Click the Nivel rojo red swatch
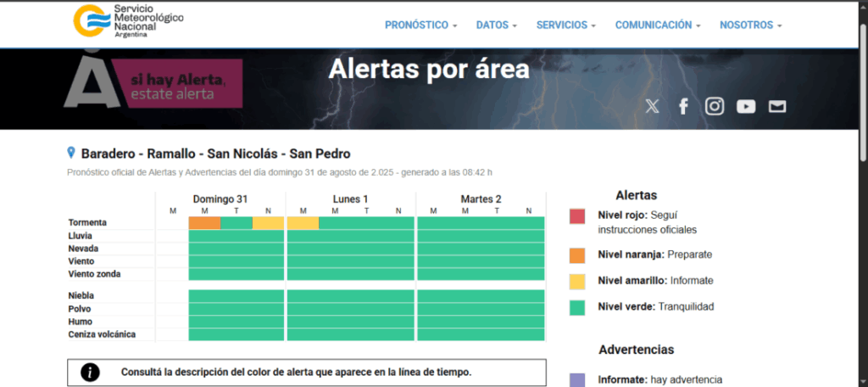Image resolution: width=868 pixels, height=387 pixels. [577, 216]
